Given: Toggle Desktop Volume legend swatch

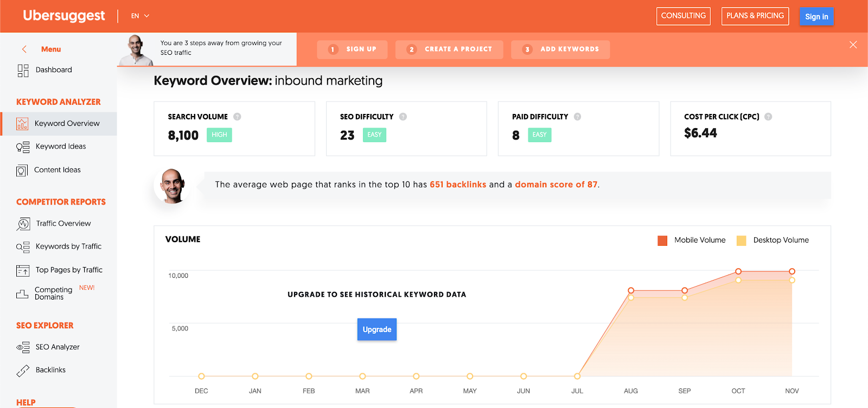Looking at the screenshot, I should pyautogui.click(x=741, y=240).
